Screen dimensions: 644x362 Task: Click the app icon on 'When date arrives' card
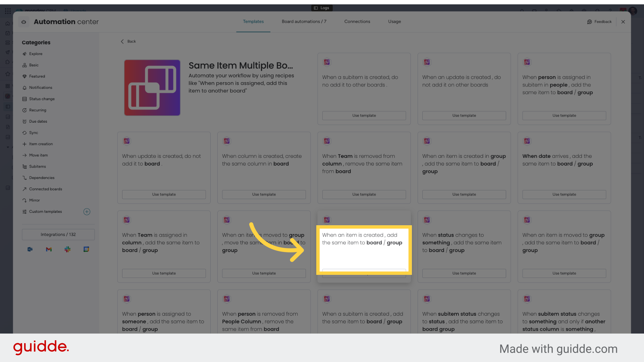click(x=527, y=141)
